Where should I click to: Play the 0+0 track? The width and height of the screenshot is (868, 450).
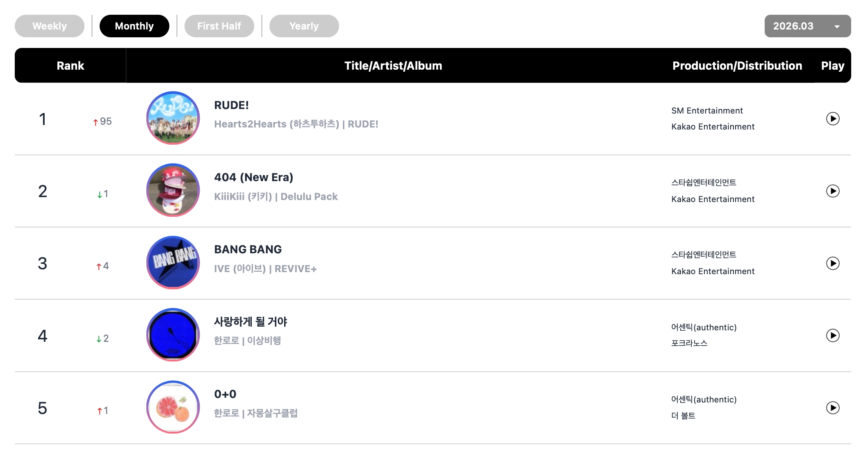(832, 408)
